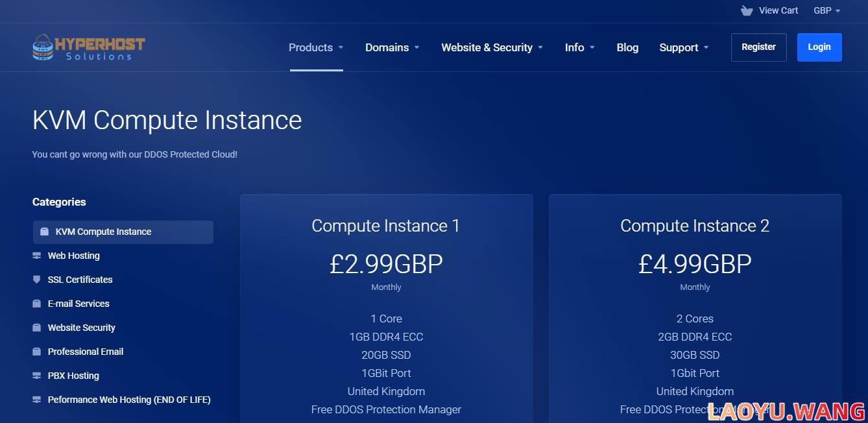Click the Login button
The image size is (868, 423).
click(819, 47)
